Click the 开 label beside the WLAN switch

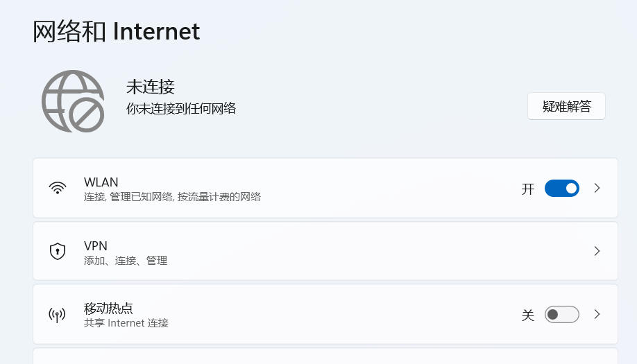[528, 189]
